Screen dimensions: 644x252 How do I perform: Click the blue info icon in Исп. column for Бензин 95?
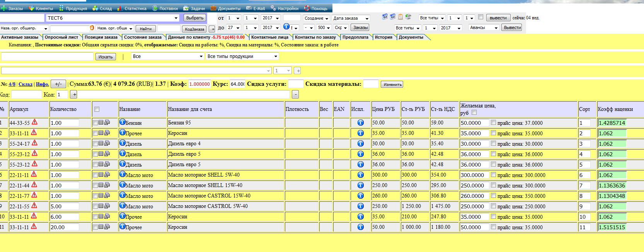coord(360,123)
